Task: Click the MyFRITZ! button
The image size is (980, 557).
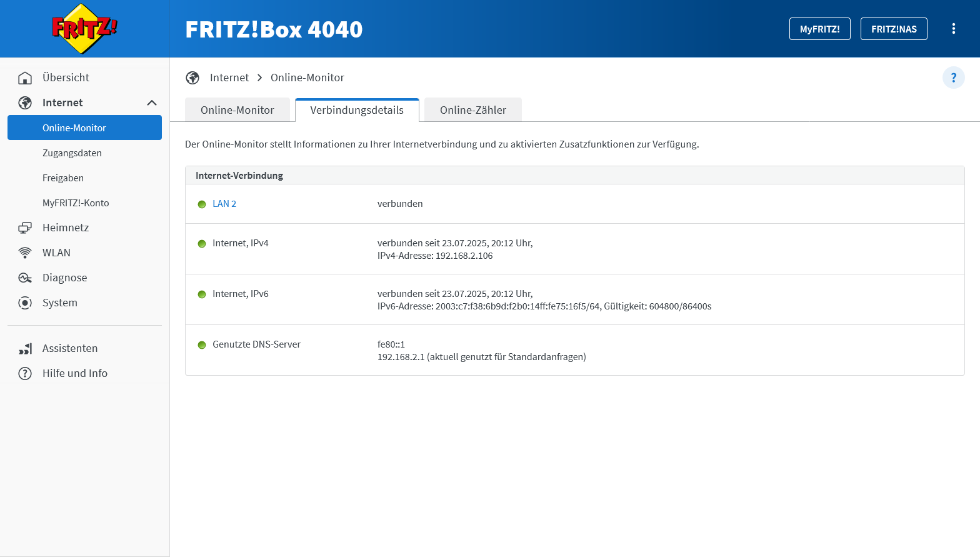Action: tap(820, 29)
